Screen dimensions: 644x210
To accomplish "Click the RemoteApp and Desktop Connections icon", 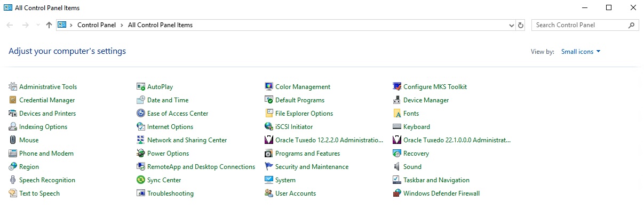I will 141,167.
